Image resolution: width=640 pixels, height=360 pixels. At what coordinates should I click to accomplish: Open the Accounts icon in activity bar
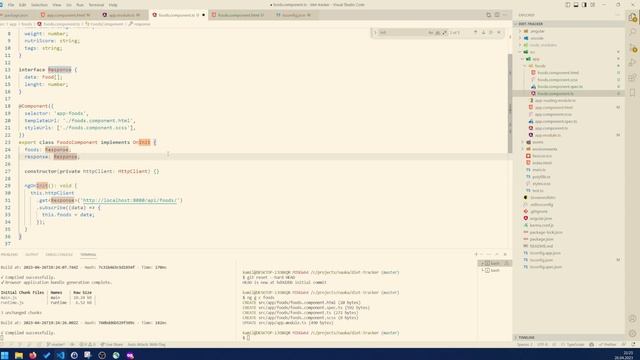(633, 318)
